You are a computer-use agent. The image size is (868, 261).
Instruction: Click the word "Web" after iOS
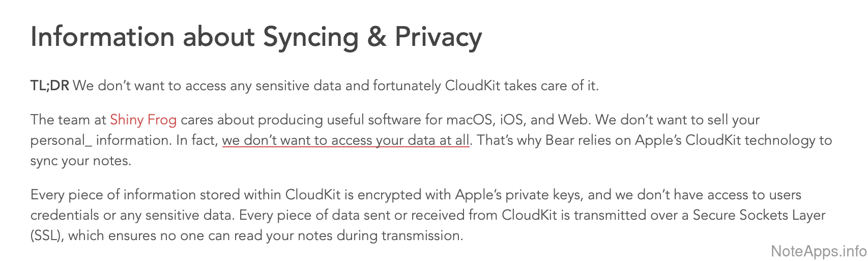[573, 120]
